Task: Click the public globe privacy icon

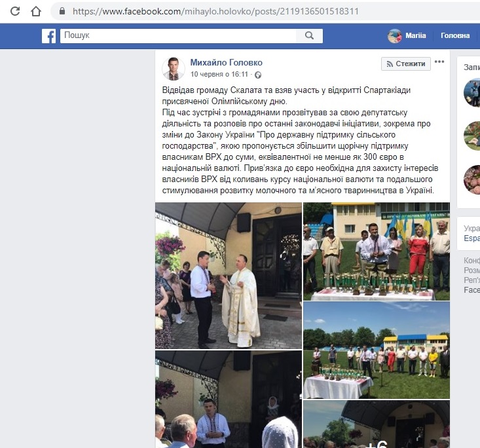Action: (x=258, y=75)
